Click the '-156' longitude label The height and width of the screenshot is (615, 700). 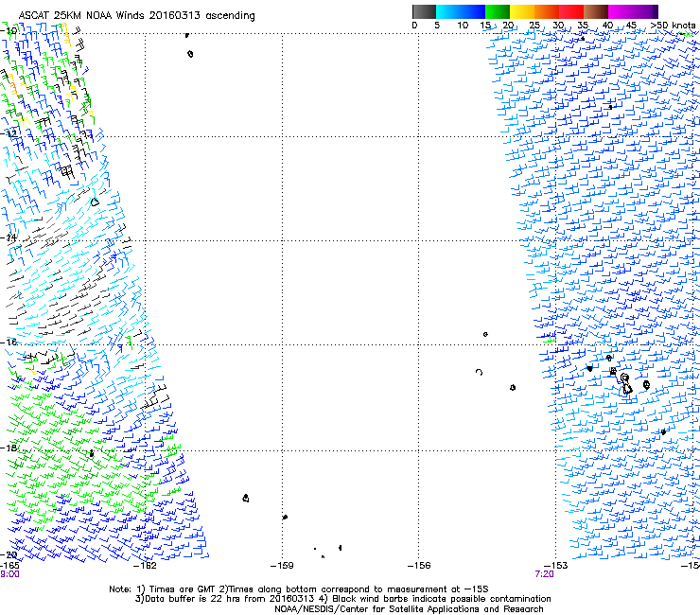pyautogui.click(x=419, y=566)
